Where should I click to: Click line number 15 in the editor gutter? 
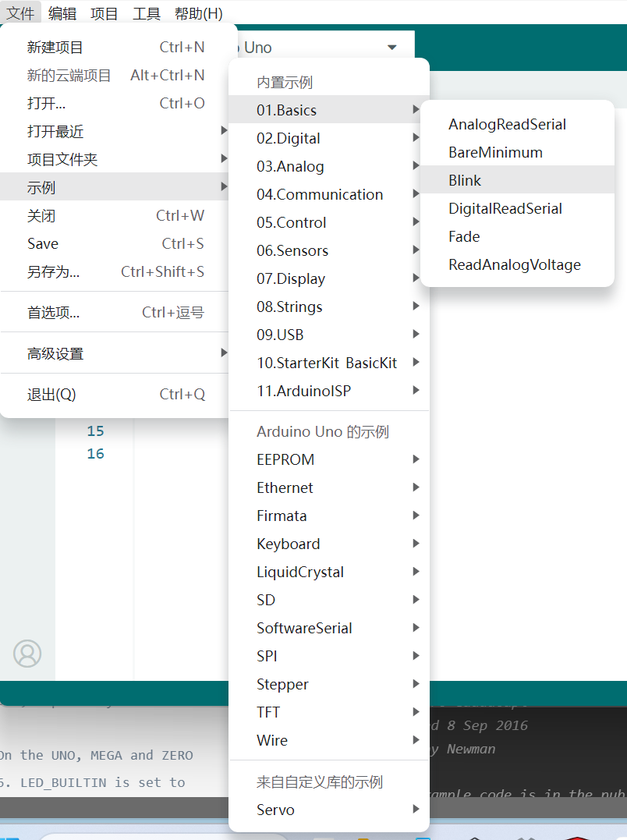[x=95, y=431]
